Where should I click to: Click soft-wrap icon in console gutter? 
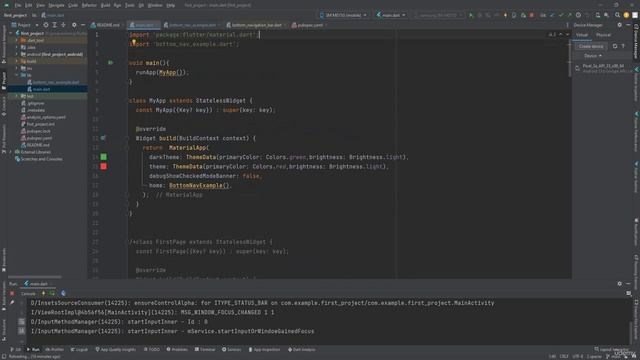(22, 322)
